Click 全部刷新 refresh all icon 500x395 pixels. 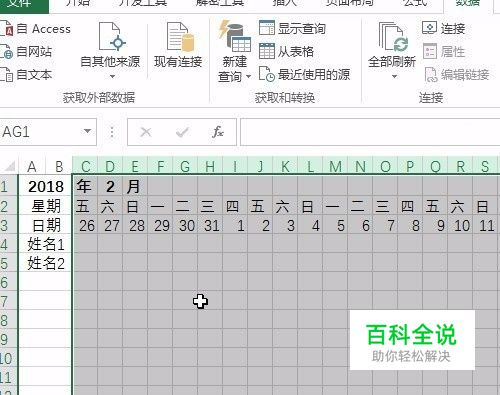pos(393,37)
